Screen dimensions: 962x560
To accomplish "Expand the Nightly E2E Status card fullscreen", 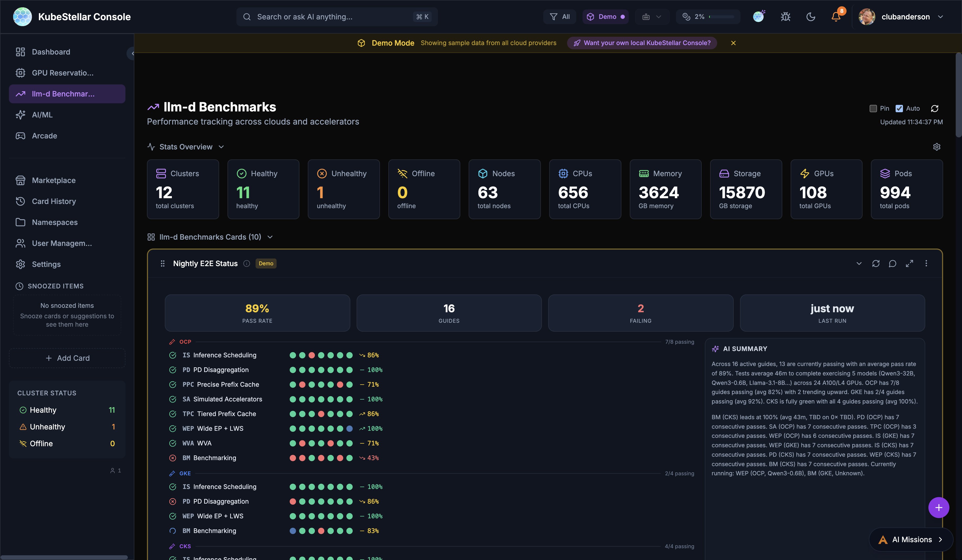I will pos(909,263).
